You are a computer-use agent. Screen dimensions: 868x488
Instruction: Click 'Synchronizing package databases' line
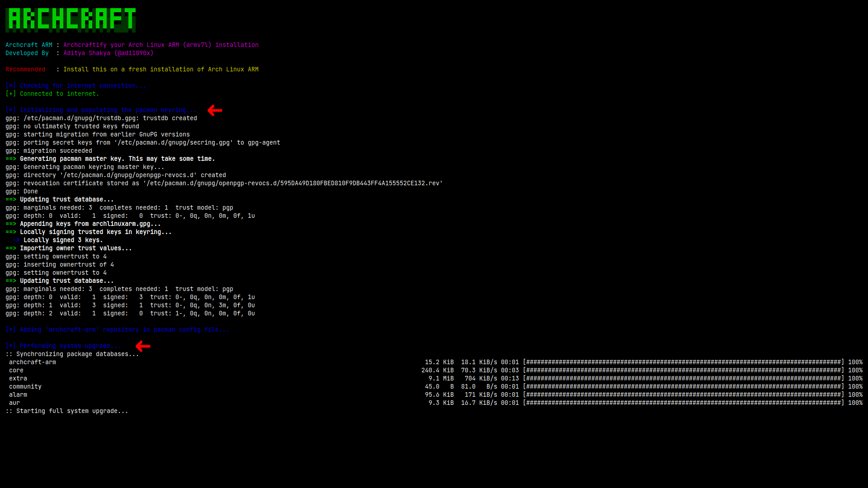(72, 354)
